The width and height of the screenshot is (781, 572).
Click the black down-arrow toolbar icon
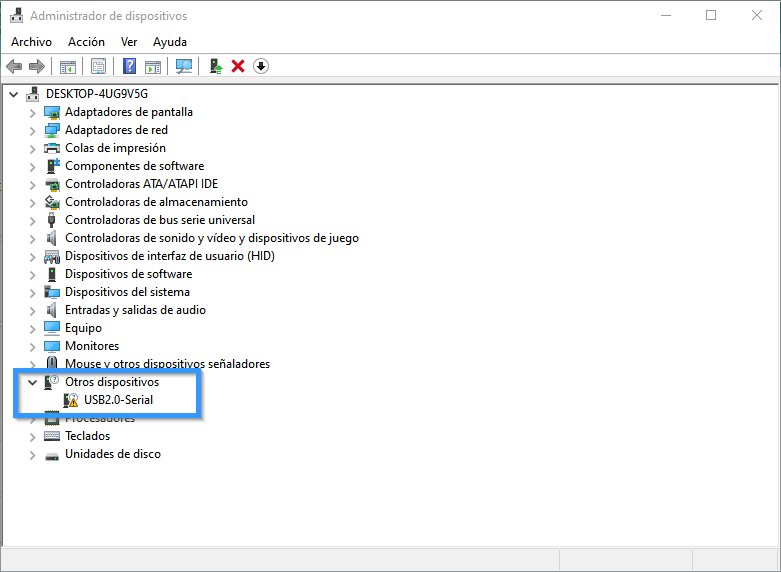tap(261, 66)
